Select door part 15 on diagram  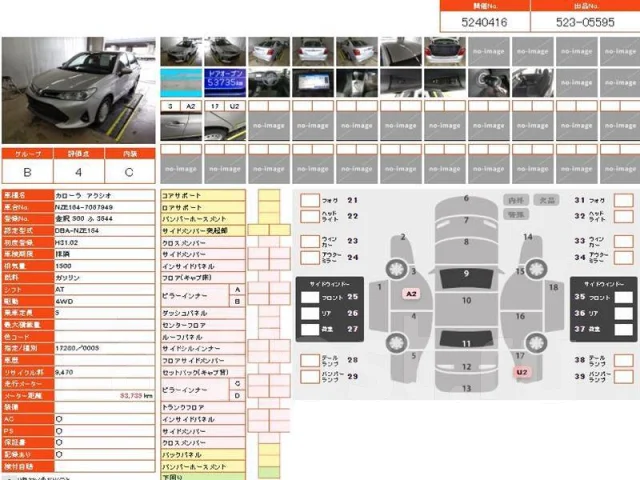(520, 291)
